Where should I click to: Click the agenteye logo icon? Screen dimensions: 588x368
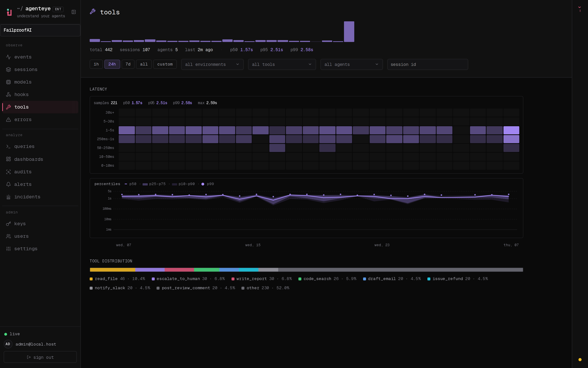[9, 12]
